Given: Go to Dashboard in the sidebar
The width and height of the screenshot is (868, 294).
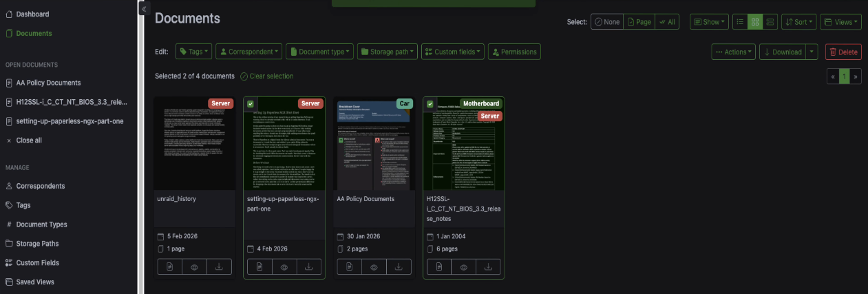Looking at the screenshot, I should (x=32, y=14).
